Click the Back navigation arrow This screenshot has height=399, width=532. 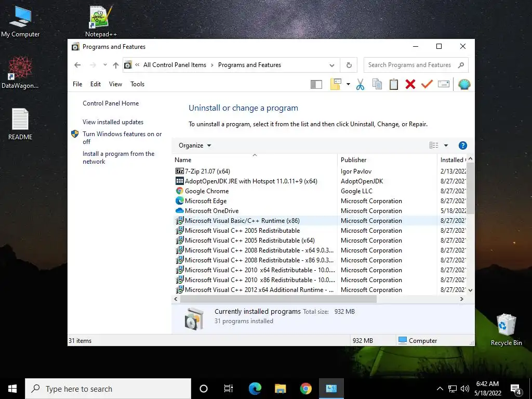click(x=77, y=65)
